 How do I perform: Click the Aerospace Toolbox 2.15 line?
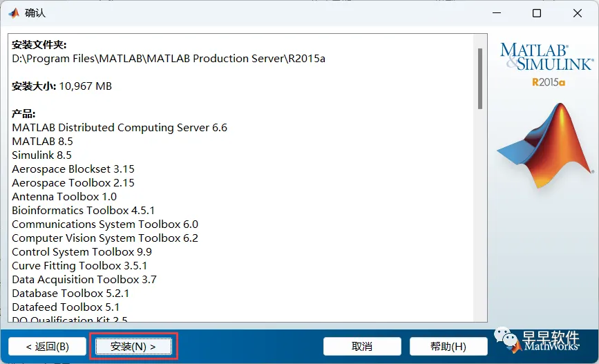pos(73,182)
